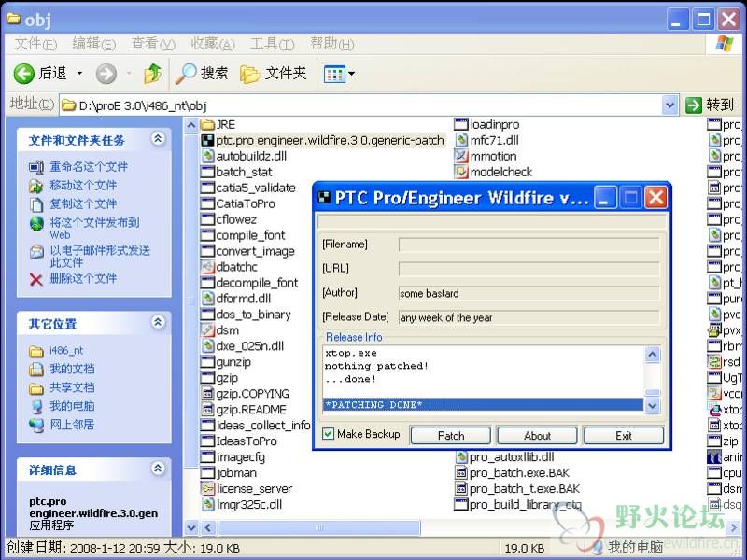
Task: Open 网上邻居 network places
Action: (x=72, y=425)
